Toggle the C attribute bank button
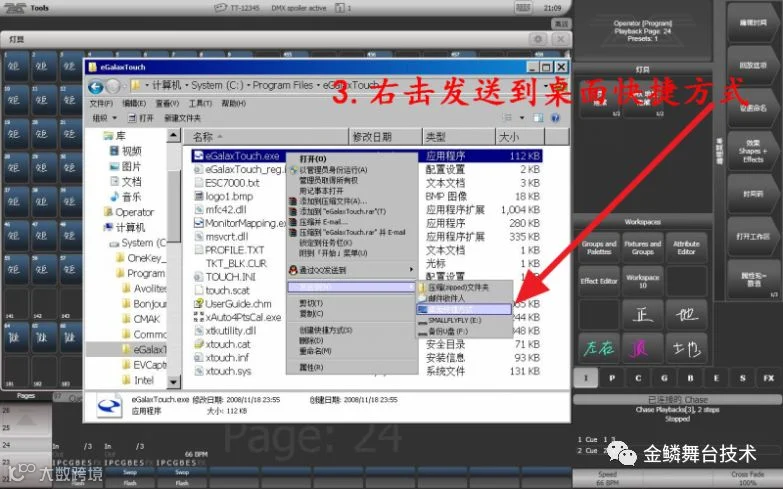Viewport: 783px width, 489px height. 638,378
